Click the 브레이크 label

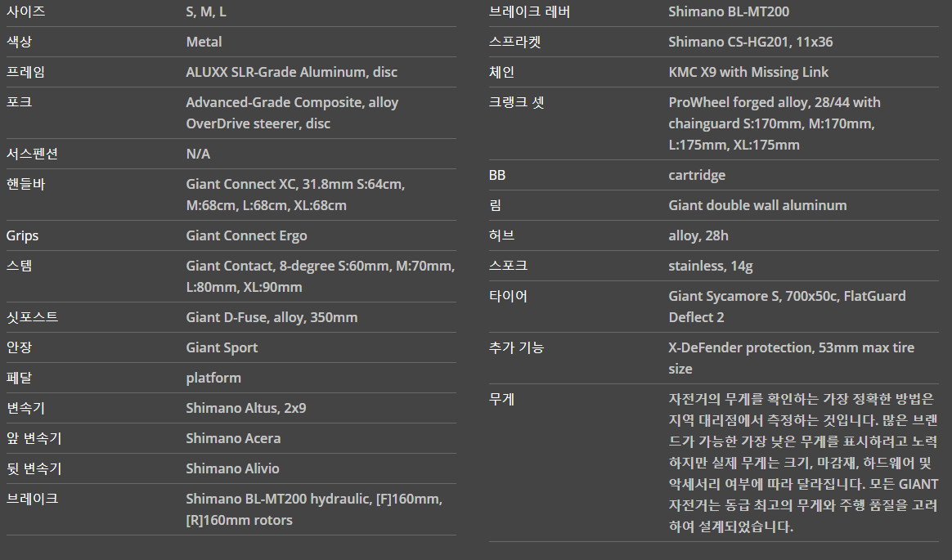32,499
